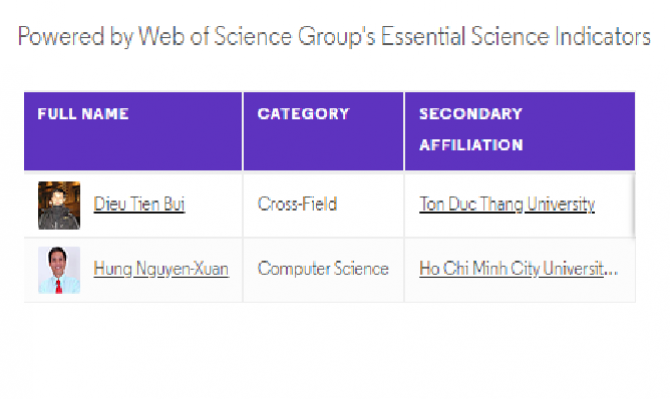This screenshot has height=399, width=670.
Task: Click the word "University" in the Ton Duc Thang link
Action: point(561,204)
